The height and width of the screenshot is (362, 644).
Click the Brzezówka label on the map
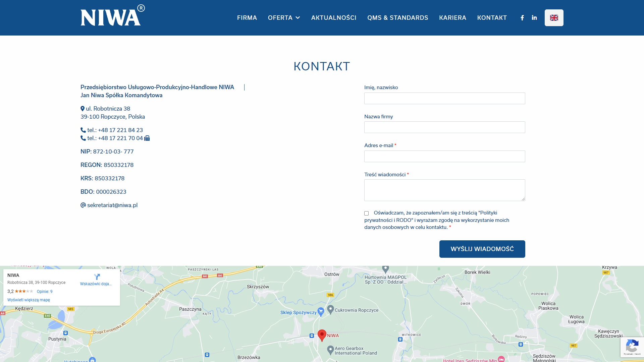pos(249,357)
